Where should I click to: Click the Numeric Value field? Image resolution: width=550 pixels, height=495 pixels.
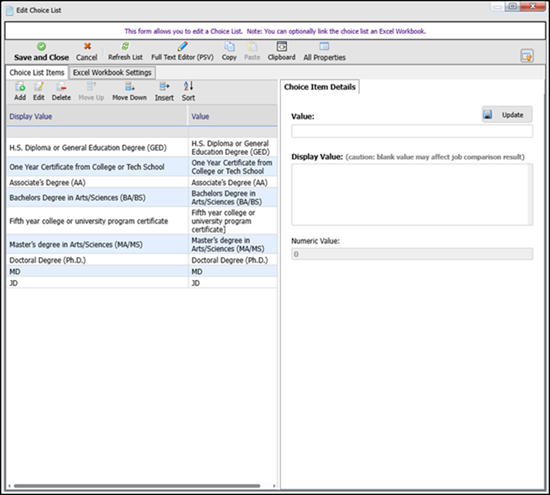(x=412, y=254)
